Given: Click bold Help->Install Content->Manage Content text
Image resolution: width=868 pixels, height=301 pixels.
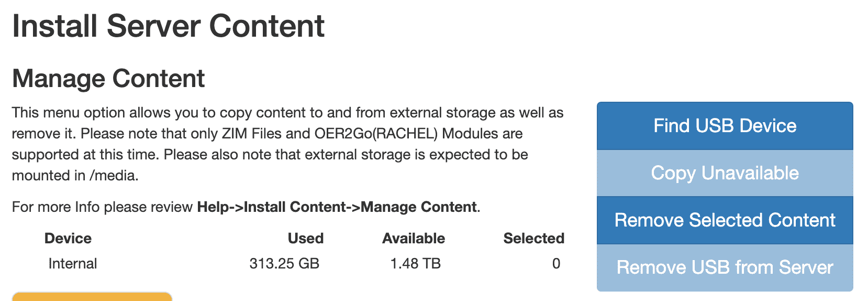Looking at the screenshot, I should [337, 207].
